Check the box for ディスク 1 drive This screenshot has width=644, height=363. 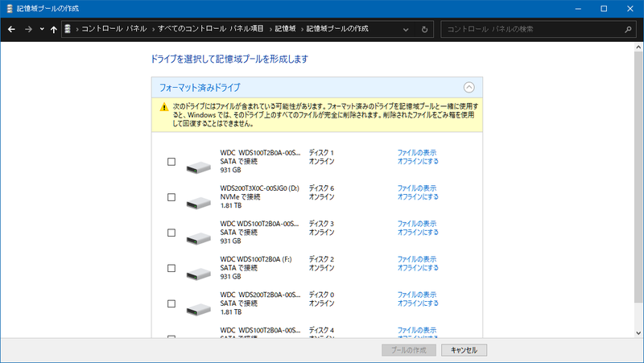click(171, 161)
